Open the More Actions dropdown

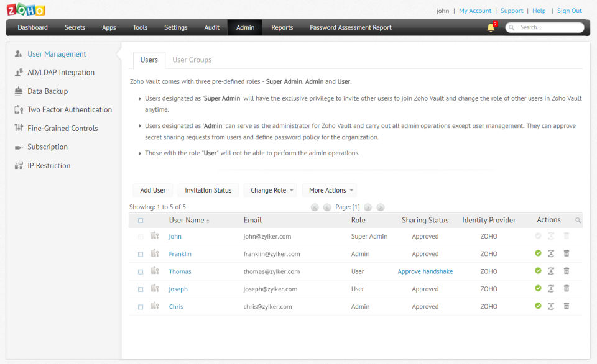tap(330, 190)
